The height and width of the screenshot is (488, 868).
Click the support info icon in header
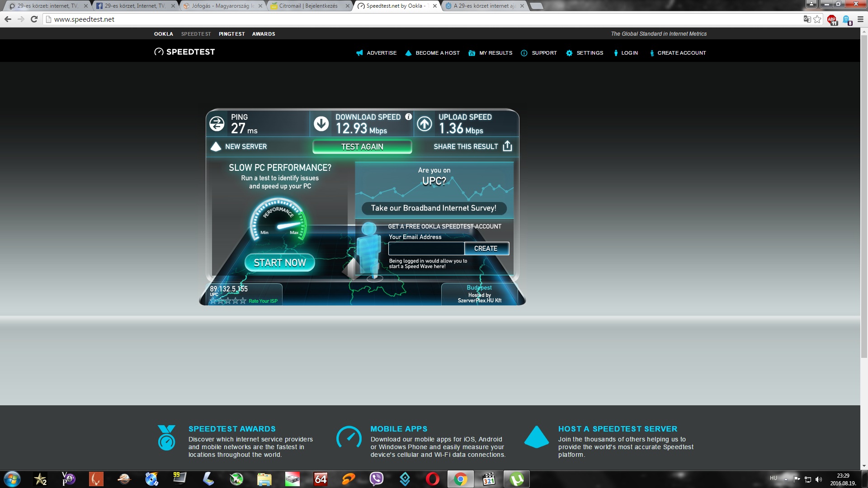[524, 53]
